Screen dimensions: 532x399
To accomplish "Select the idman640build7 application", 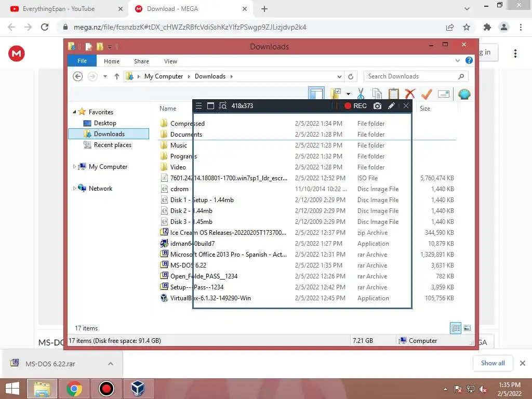I will click(192, 244).
